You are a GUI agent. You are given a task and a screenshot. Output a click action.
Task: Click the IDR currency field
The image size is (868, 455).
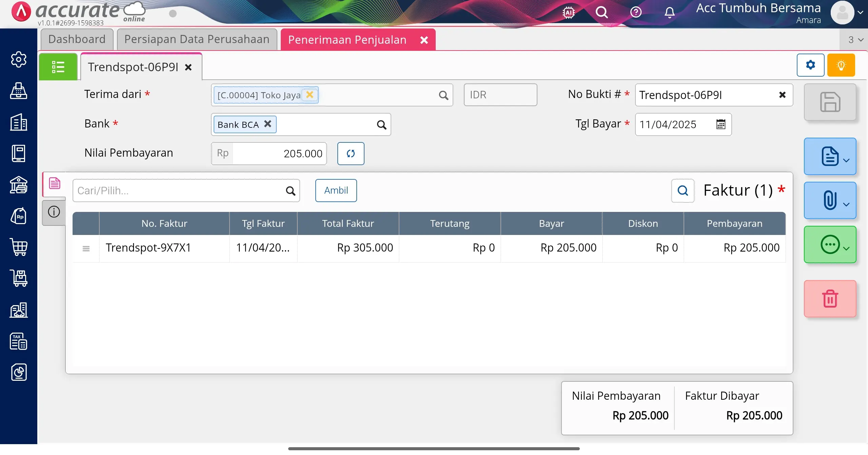coord(500,95)
